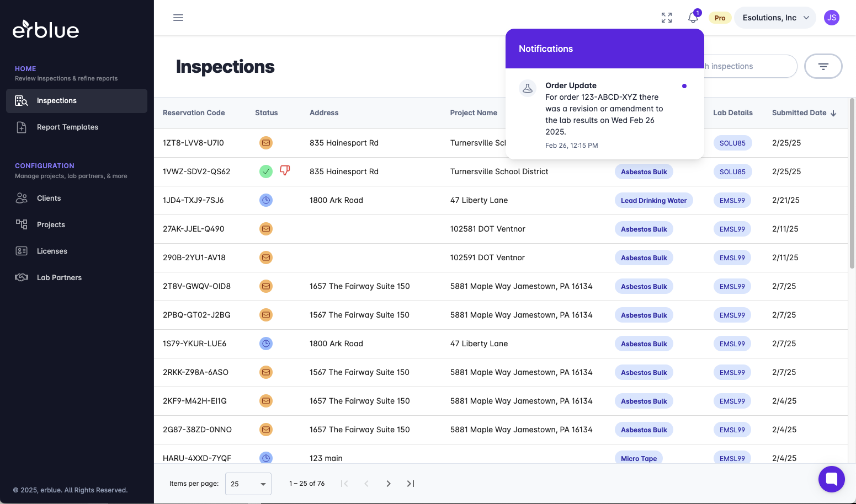Click the Project Name column header
This screenshot has width=856, height=504.
(x=474, y=113)
